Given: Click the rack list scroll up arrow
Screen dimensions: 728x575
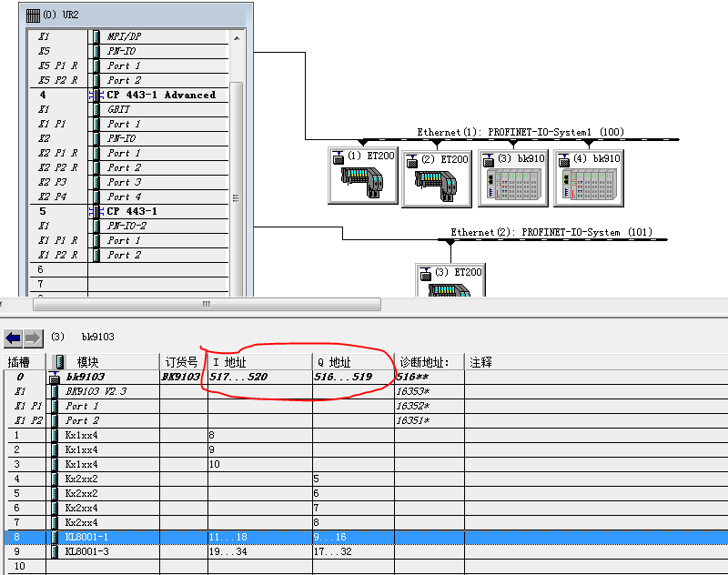Looking at the screenshot, I should (237, 39).
